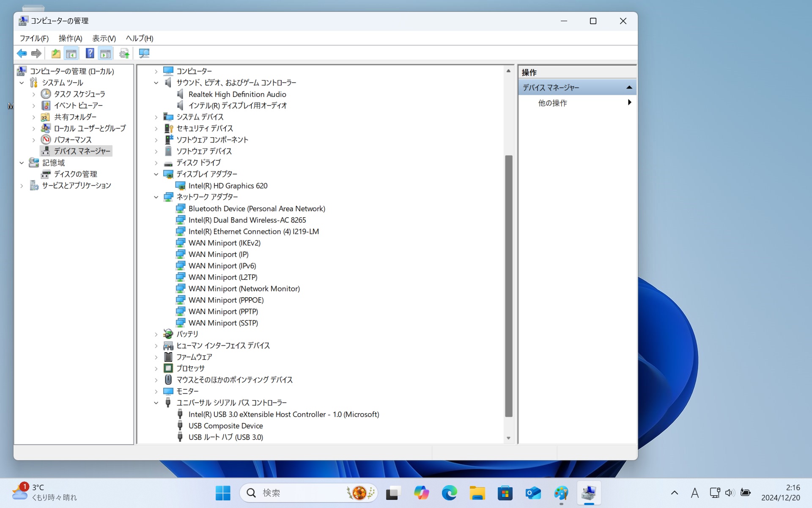
Task: Select USB Composite Device
Action: coord(226,426)
